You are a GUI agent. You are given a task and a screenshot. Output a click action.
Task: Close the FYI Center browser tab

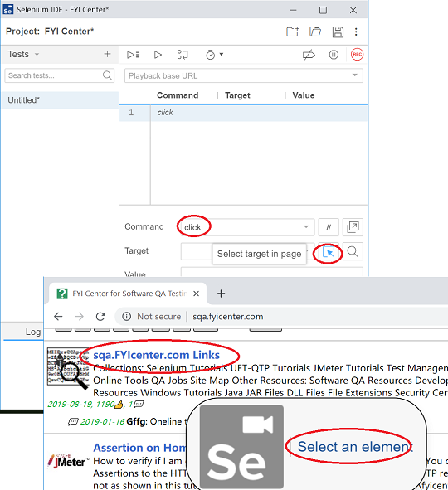click(196, 294)
